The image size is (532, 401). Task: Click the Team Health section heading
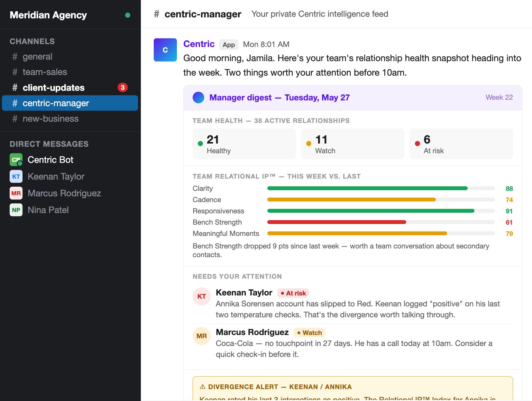click(271, 121)
